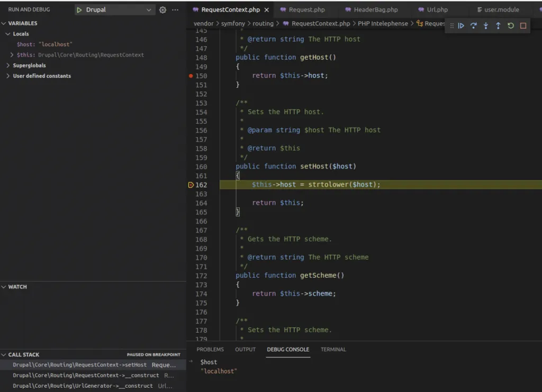Open the Run and Debug more actions ellipsis
This screenshot has width=542, height=392.
(175, 10)
